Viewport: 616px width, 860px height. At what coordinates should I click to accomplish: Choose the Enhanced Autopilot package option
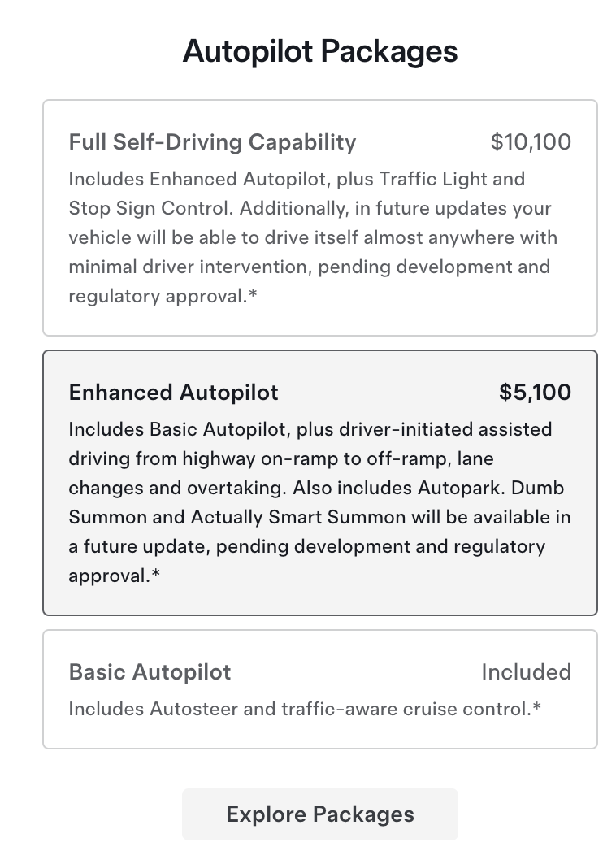point(319,483)
